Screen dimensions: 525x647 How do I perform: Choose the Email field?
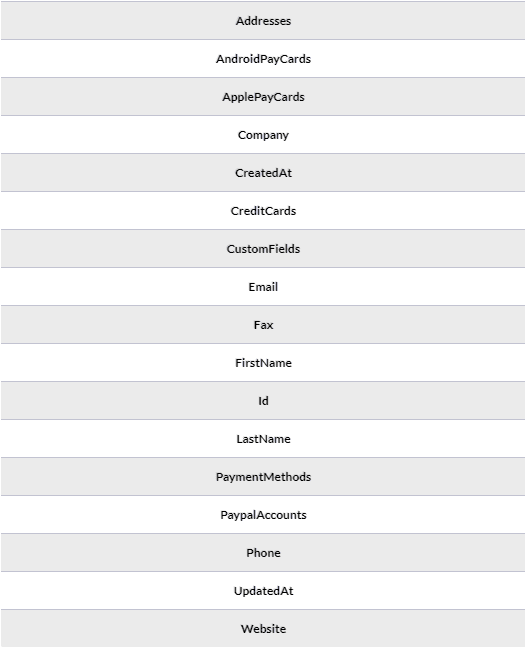tap(262, 286)
